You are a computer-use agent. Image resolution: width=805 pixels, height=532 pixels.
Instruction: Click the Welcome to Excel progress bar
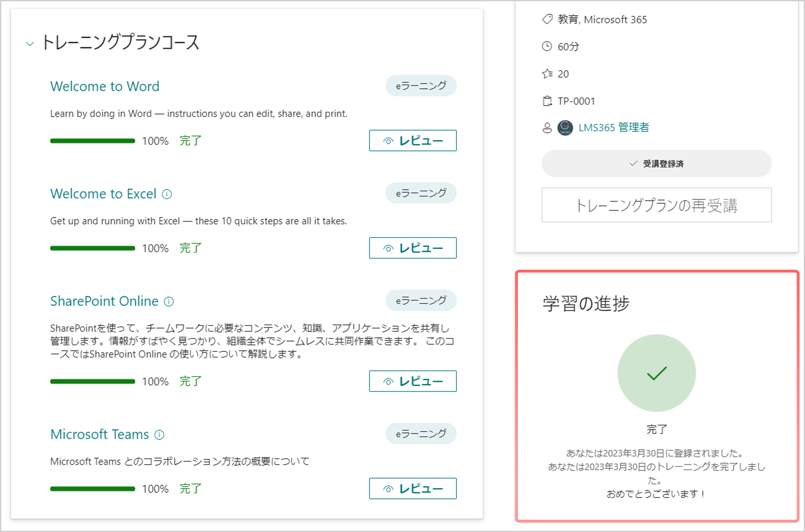(92, 248)
